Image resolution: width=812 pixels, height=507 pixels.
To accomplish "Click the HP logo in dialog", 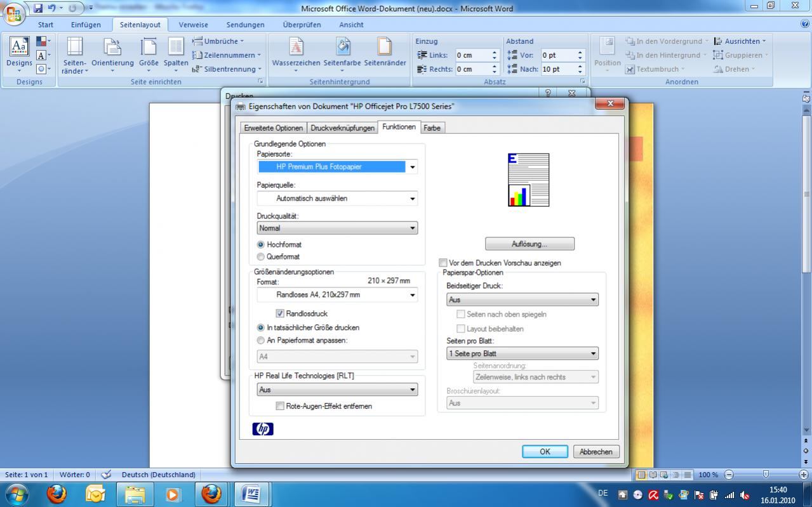I will coord(263,429).
